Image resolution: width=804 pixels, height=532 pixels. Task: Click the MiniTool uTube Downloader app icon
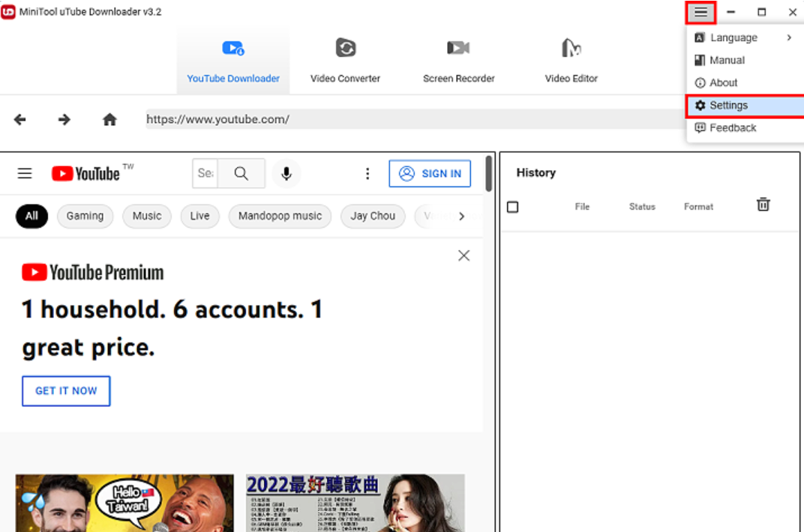click(8, 11)
